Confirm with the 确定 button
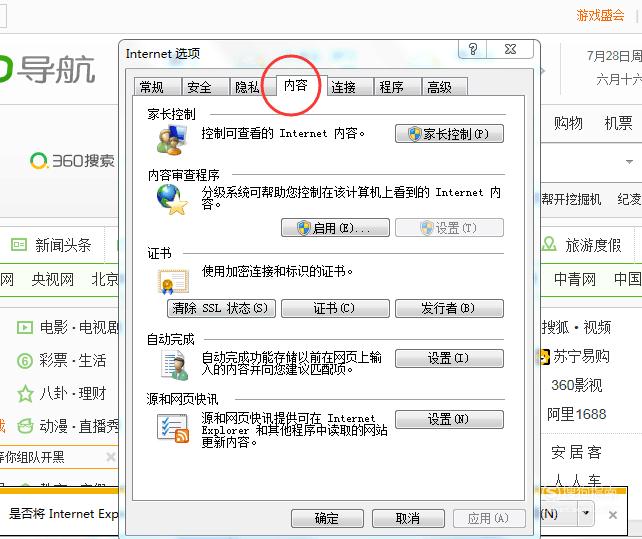The image size is (642, 539). pyautogui.click(x=327, y=519)
